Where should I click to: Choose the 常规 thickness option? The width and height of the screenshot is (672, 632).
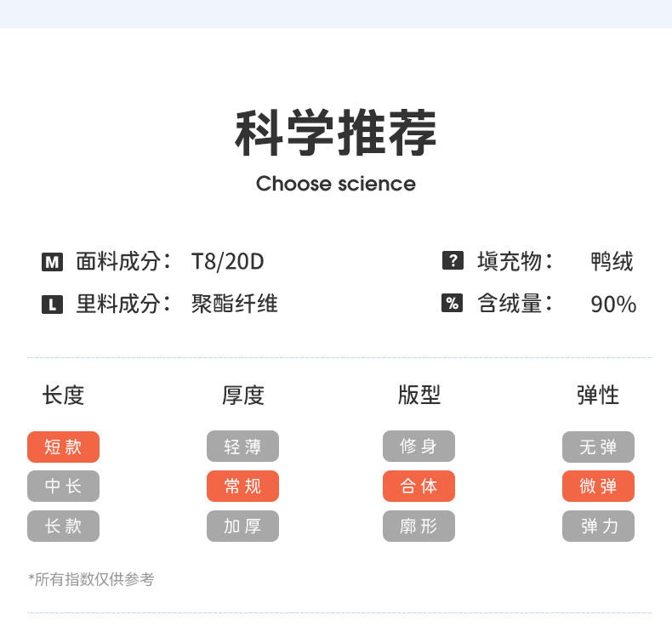(x=242, y=487)
